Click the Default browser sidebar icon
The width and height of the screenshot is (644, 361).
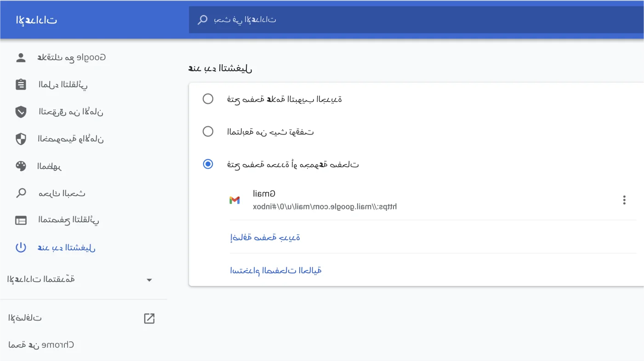[21, 220]
